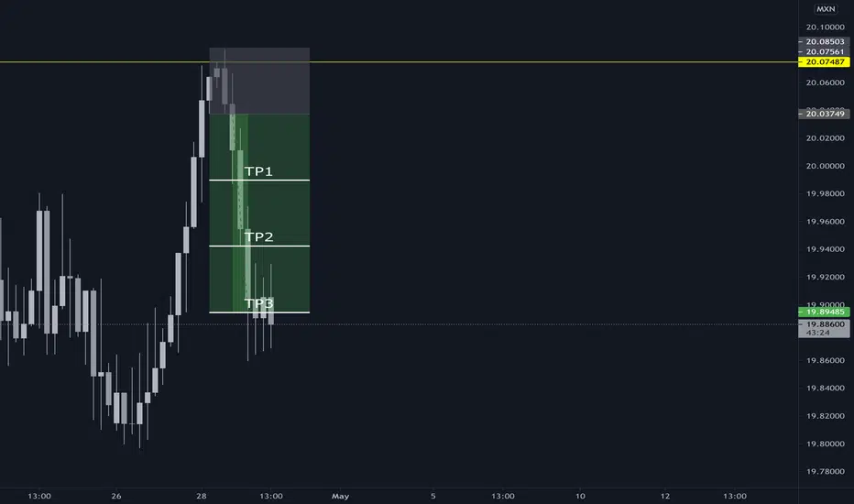Click the TP3 target label
The width and height of the screenshot is (854, 504).
pos(258,303)
